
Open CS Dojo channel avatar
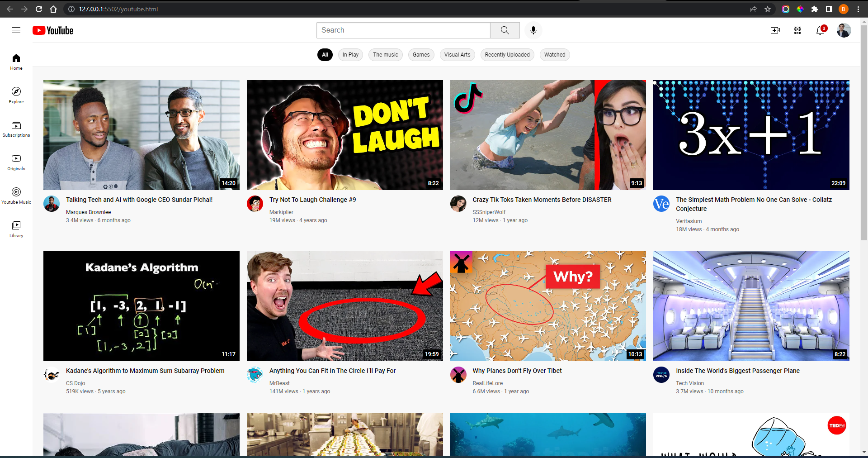click(52, 375)
